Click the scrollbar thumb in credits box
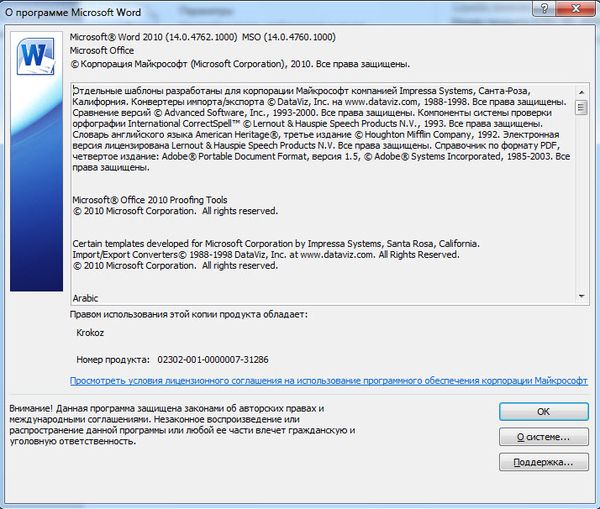 [581, 107]
